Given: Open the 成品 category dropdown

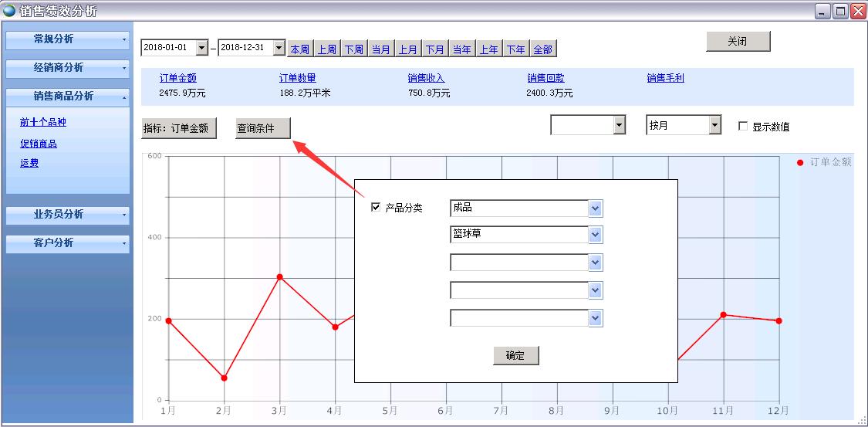Looking at the screenshot, I should point(595,208).
